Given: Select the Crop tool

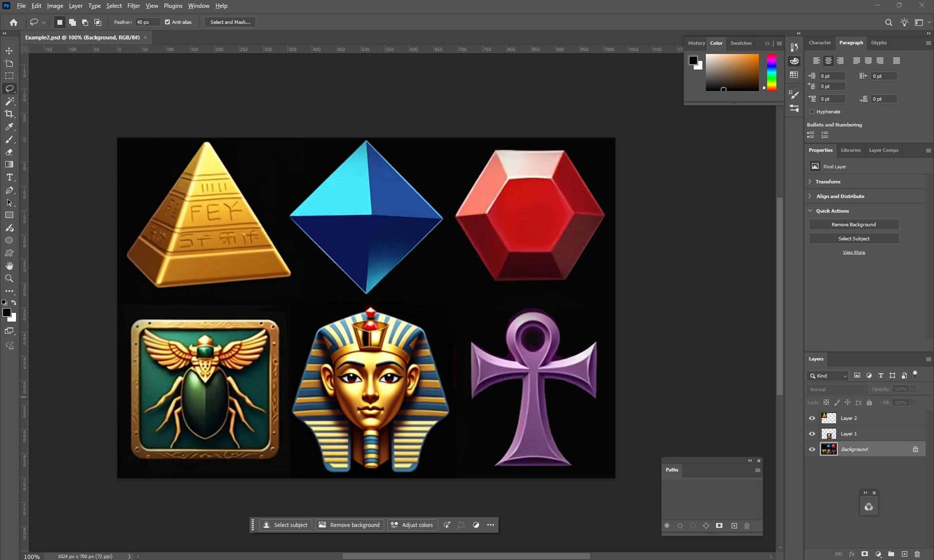Looking at the screenshot, I should coord(9,114).
